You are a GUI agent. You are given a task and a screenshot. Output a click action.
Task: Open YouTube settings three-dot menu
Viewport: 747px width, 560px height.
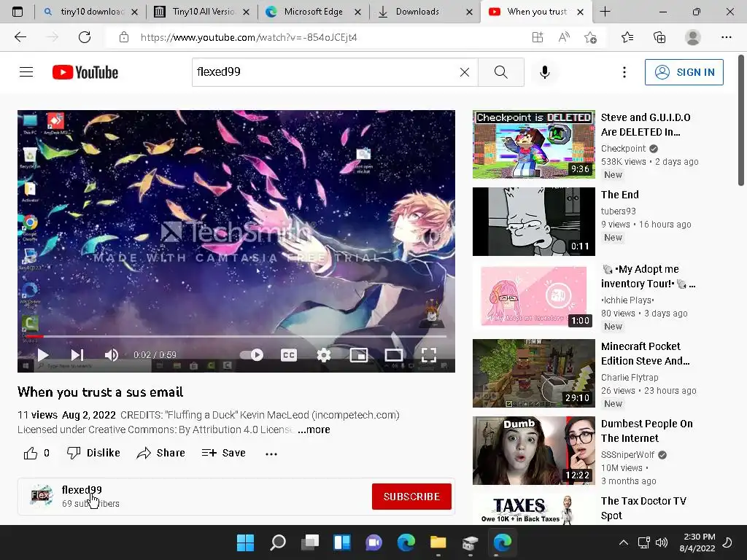[x=624, y=72]
